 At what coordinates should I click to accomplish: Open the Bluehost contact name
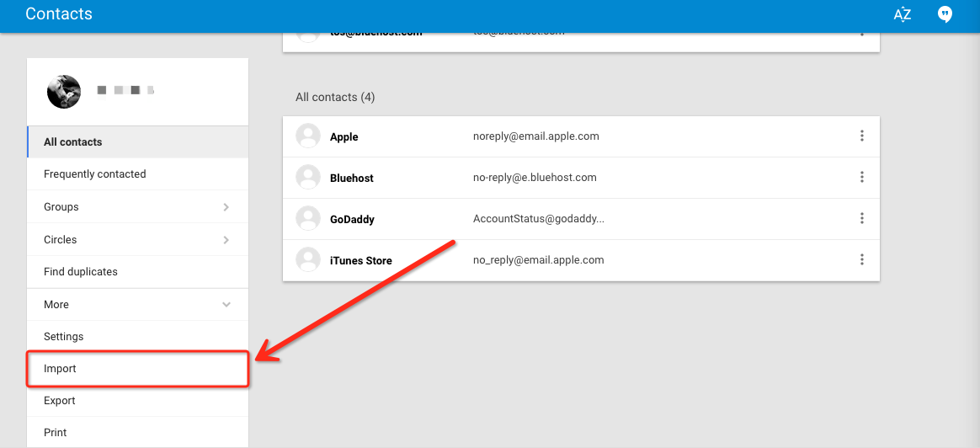[351, 178]
